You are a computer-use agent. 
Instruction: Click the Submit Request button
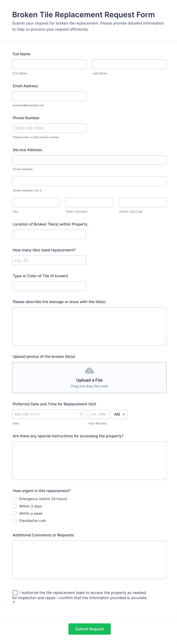tap(89, 629)
